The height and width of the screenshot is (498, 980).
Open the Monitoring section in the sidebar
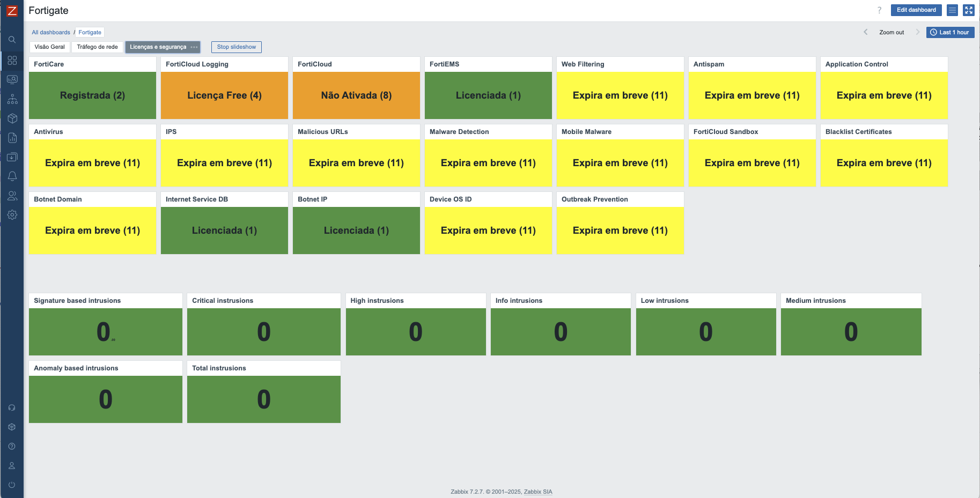pyautogui.click(x=12, y=80)
